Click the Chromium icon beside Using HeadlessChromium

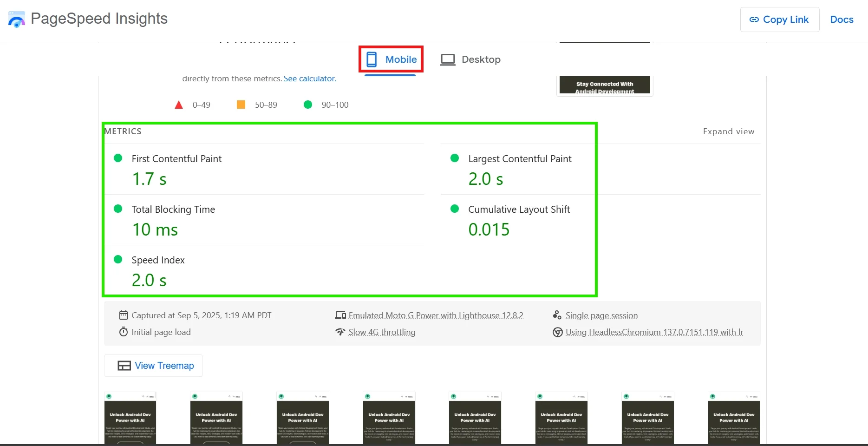point(557,332)
